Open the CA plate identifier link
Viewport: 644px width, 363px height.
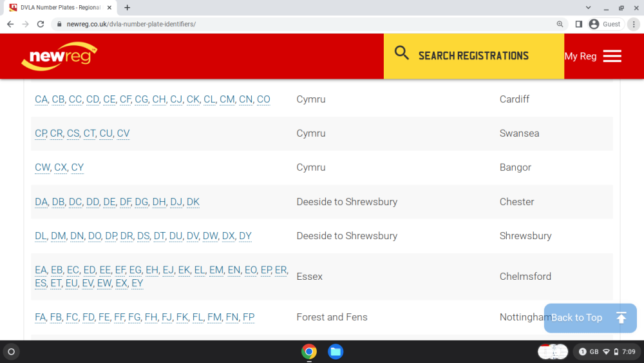(x=41, y=99)
